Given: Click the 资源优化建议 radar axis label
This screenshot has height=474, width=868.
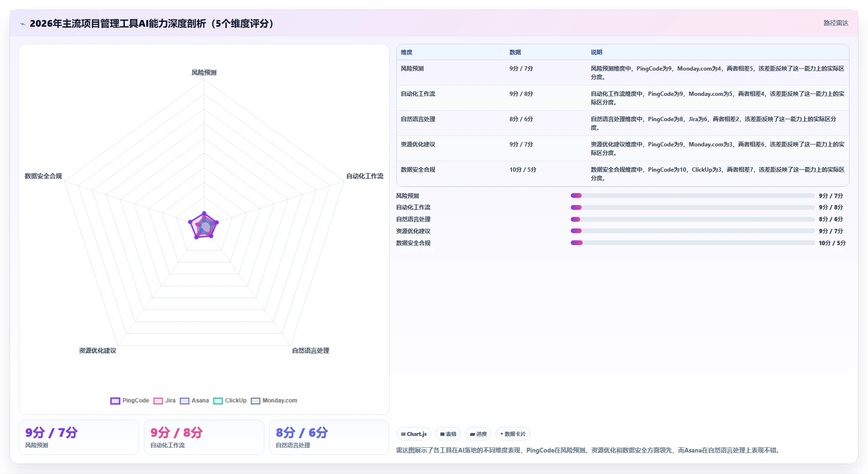Looking at the screenshot, I should 98,350.
